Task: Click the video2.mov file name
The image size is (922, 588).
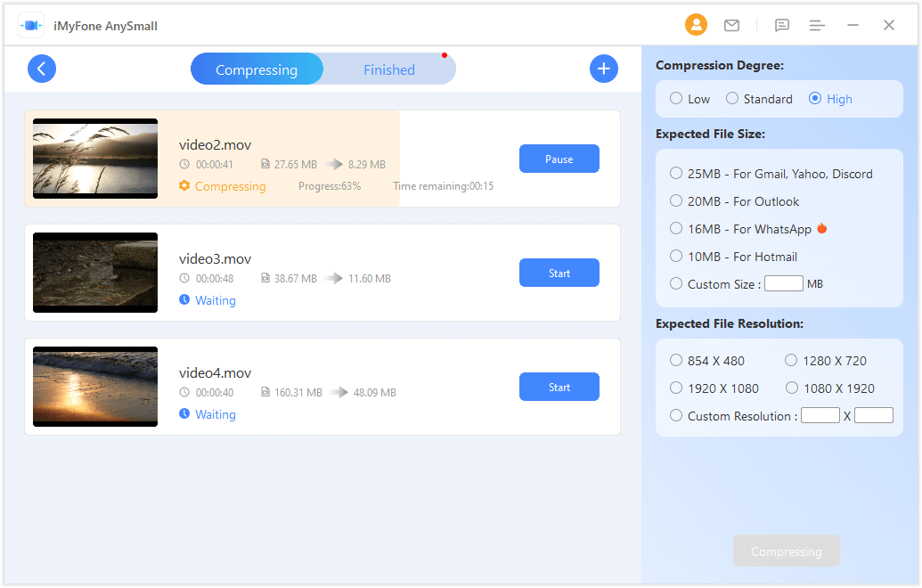Action: pyautogui.click(x=216, y=144)
